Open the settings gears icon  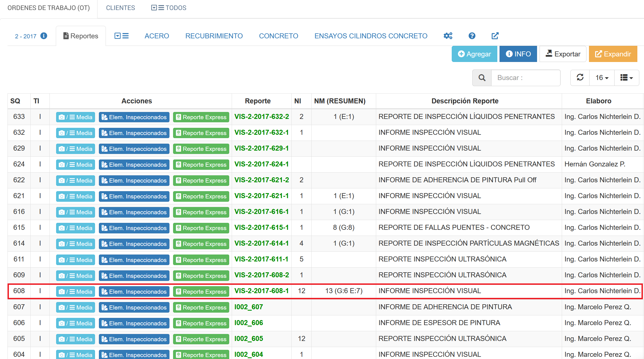point(448,36)
